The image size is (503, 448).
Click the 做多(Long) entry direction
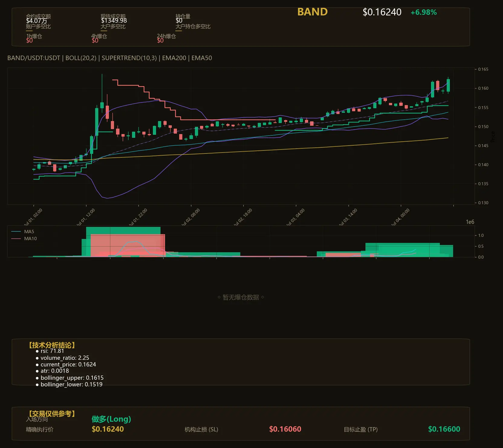111,419
